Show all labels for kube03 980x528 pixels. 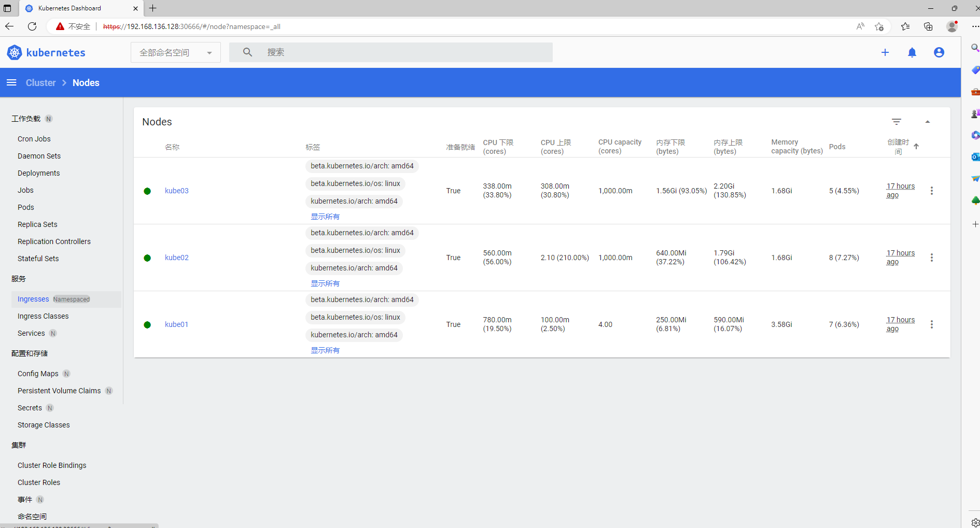(325, 217)
